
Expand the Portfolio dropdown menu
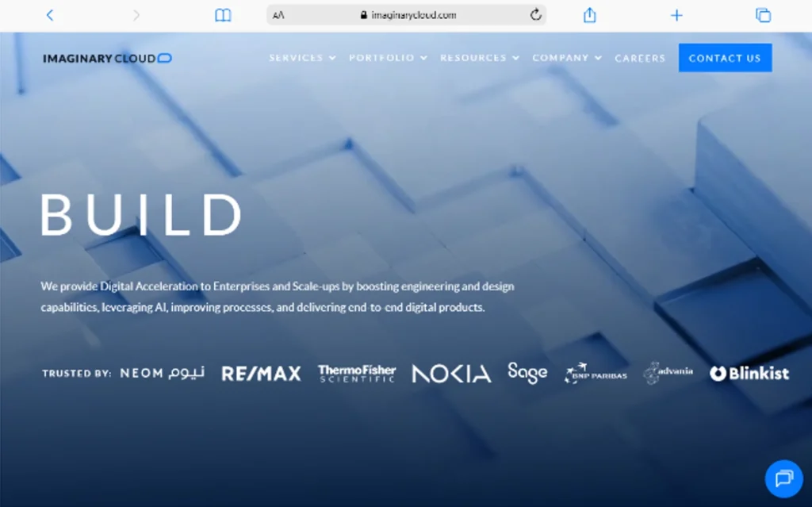(x=388, y=58)
